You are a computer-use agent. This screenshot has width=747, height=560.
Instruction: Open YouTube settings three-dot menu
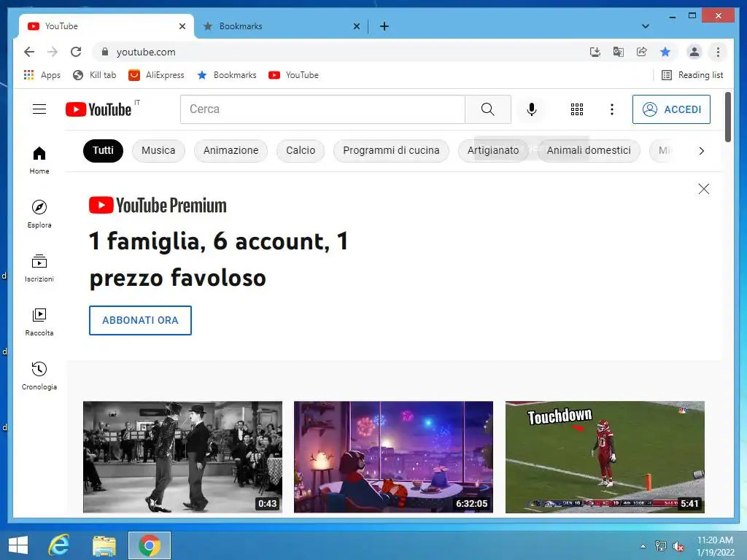click(612, 109)
